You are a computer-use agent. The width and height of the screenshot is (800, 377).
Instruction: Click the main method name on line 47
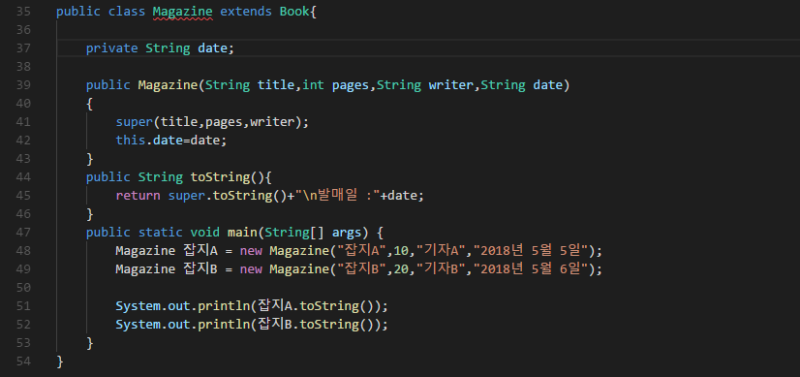click(x=242, y=233)
